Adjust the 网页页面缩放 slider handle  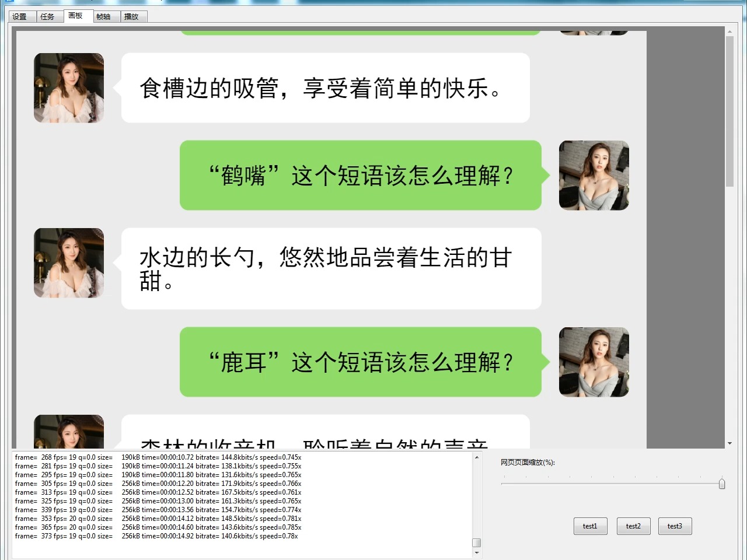[x=722, y=484]
